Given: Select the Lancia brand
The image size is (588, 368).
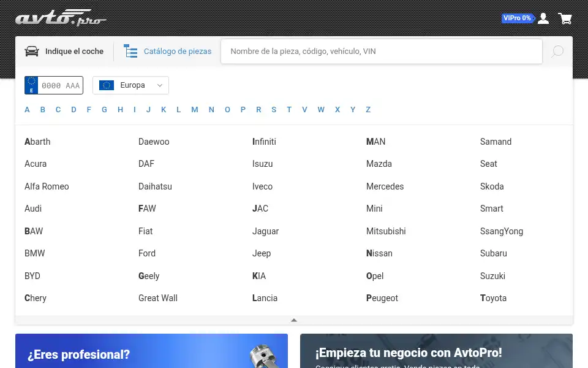Looking at the screenshot, I should (265, 298).
